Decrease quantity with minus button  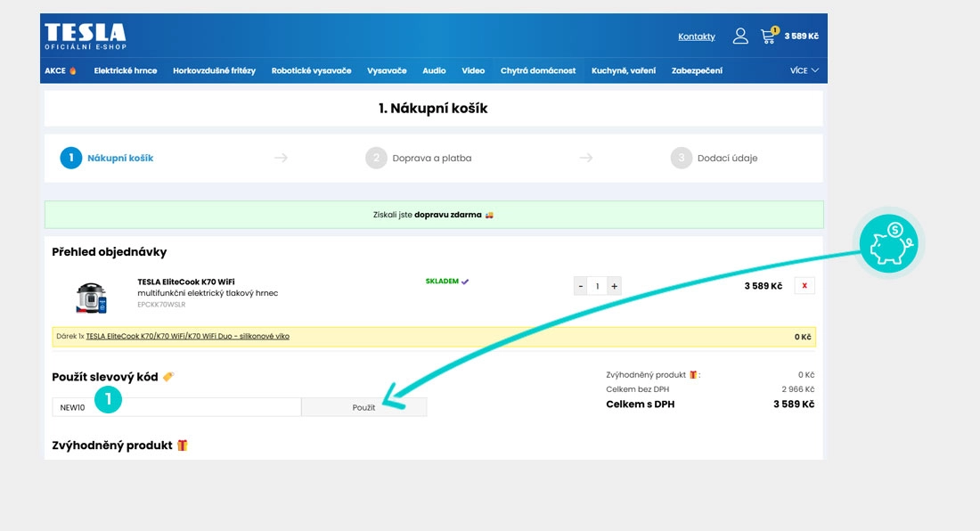[581, 286]
